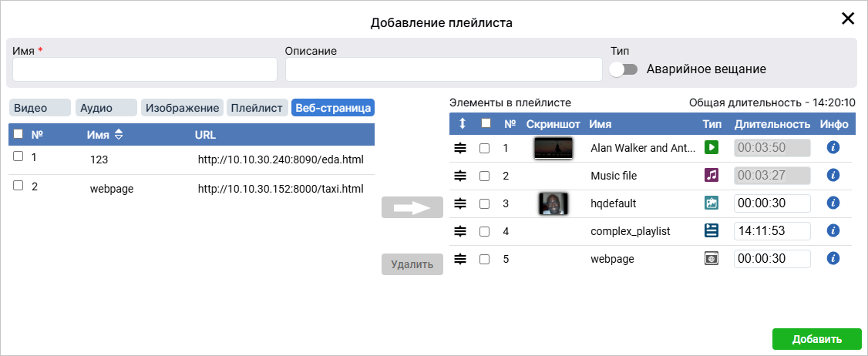Edit hqdefault duration field 00:00:30
This screenshot has height=356, width=868.
point(772,203)
